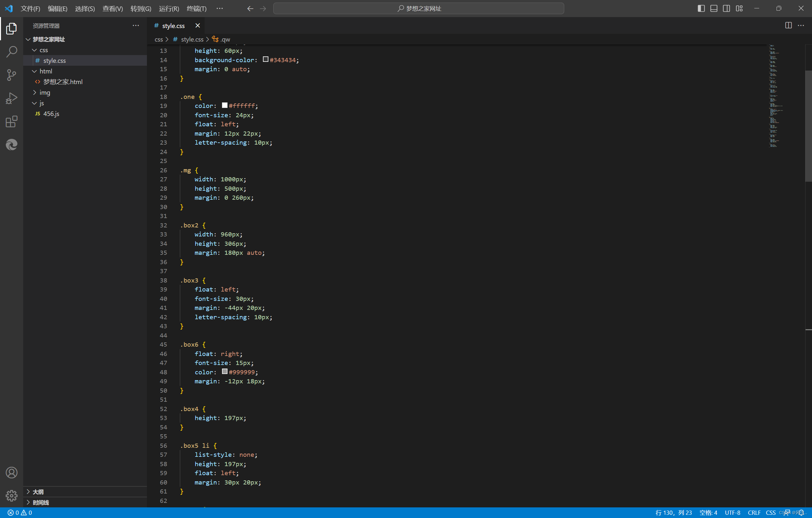Click the UTF-8 encoding indicator
The height and width of the screenshot is (518, 812).
click(x=732, y=513)
